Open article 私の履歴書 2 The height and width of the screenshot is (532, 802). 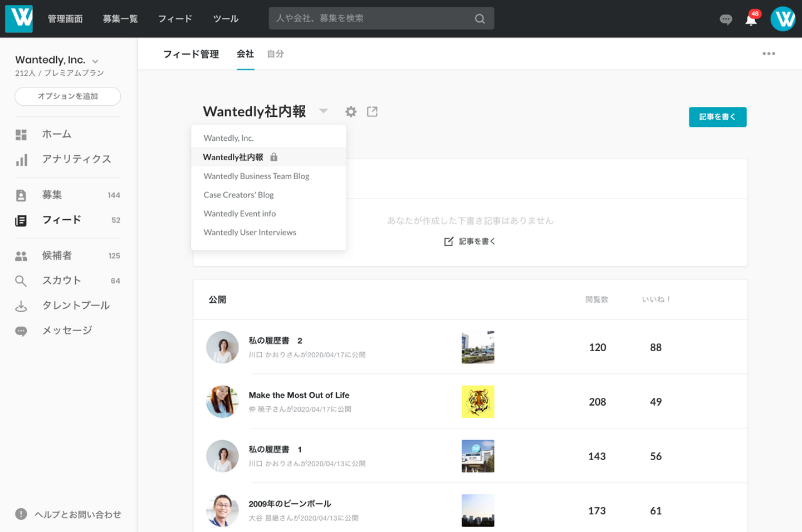(275, 341)
